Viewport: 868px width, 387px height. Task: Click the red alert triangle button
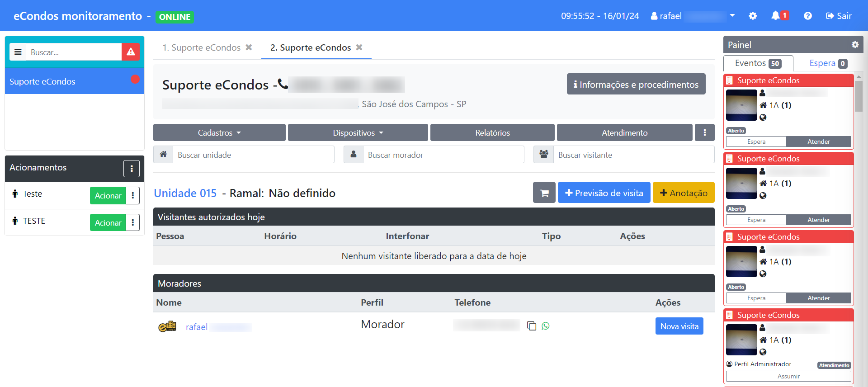coord(131,52)
